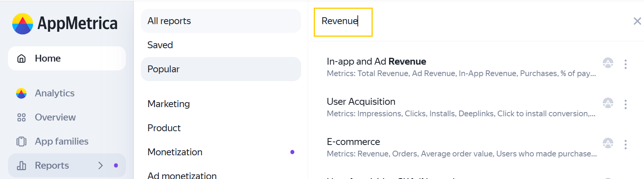Select the Ad monetization category

[221, 174]
